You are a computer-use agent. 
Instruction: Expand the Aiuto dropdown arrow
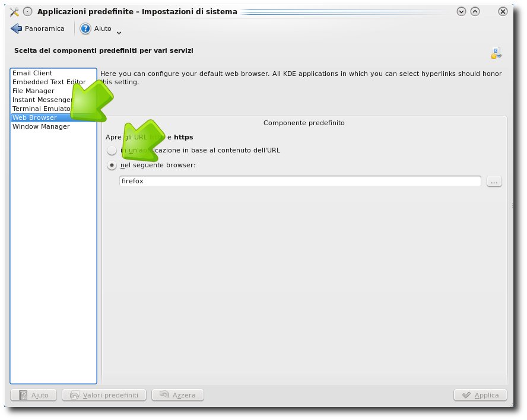coord(119,33)
